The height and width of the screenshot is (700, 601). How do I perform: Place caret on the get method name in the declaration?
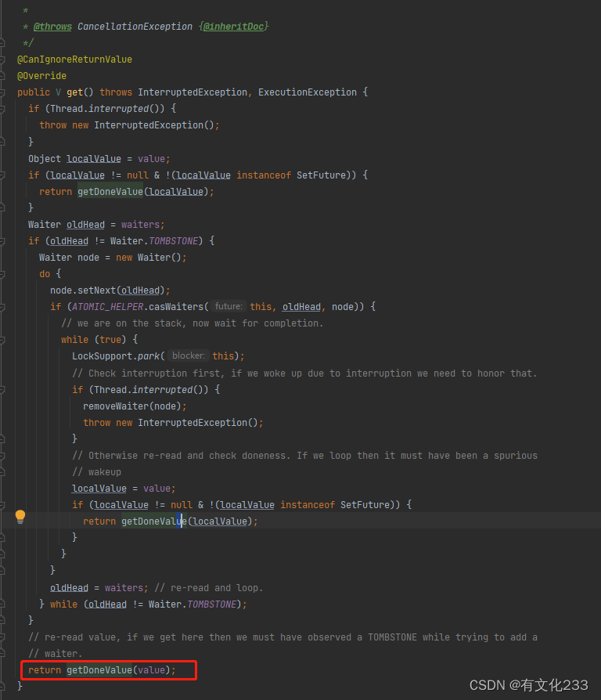coord(74,92)
